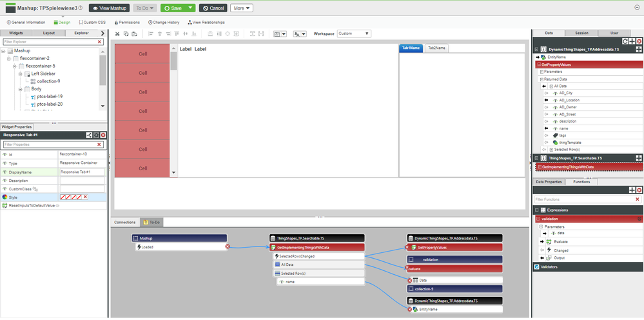Image resolution: width=644 pixels, height=320 pixels.
Task: Click refresh icon at top of Data panel
Action: [x=625, y=41]
